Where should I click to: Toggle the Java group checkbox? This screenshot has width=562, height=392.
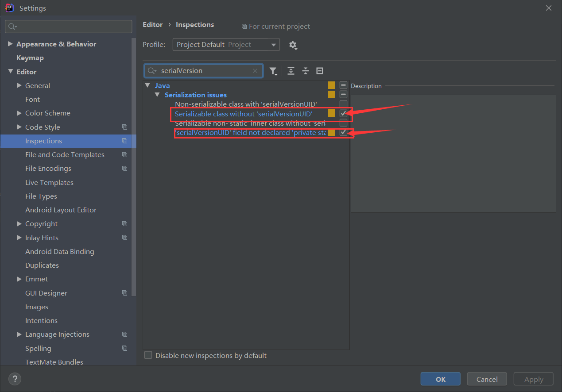click(x=343, y=85)
